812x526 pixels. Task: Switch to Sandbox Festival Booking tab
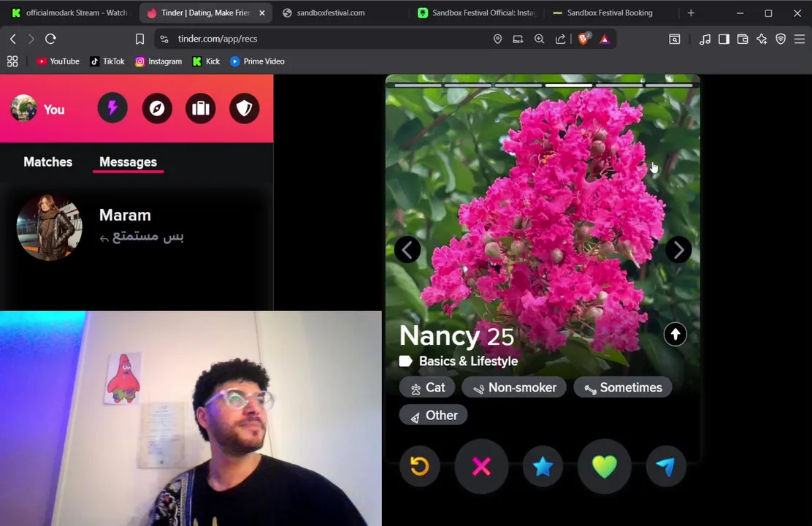point(611,13)
